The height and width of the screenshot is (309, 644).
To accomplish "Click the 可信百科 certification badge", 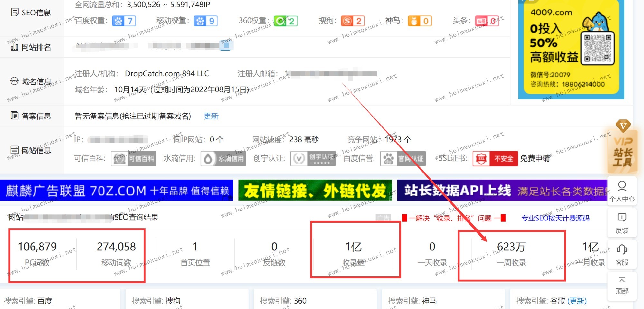I will [x=134, y=159].
